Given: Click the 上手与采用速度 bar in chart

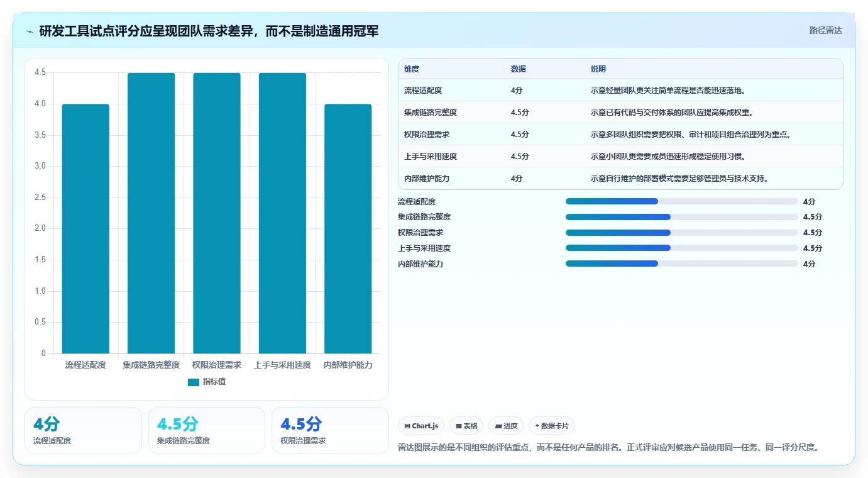Looking at the screenshot, I should click(x=282, y=213).
